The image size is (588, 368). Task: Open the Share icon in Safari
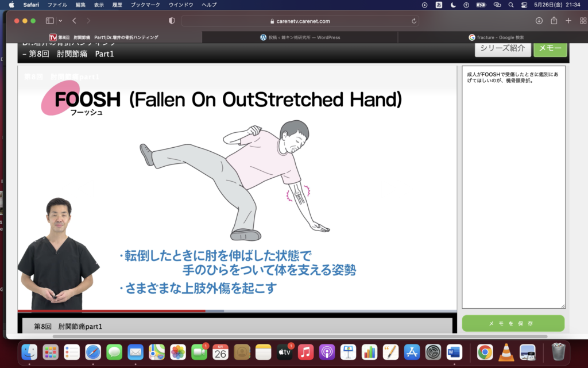pos(554,21)
